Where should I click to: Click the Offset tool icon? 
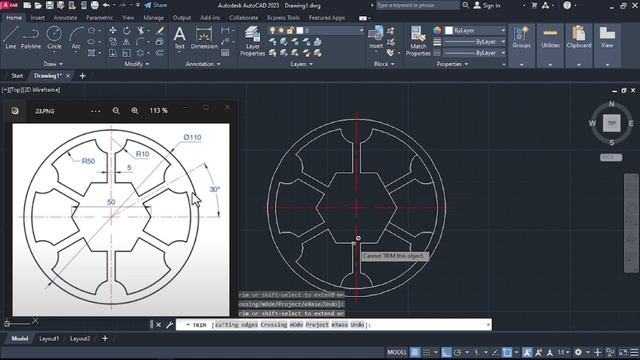coord(160,53)
